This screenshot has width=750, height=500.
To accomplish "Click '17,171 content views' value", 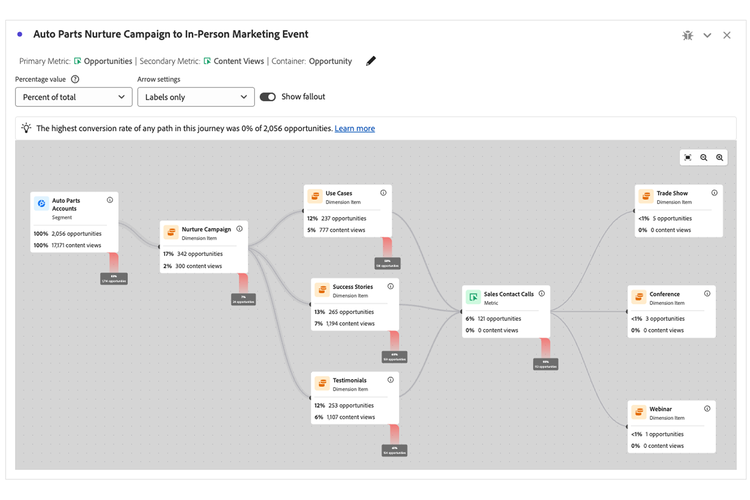I will click(76, 245).
